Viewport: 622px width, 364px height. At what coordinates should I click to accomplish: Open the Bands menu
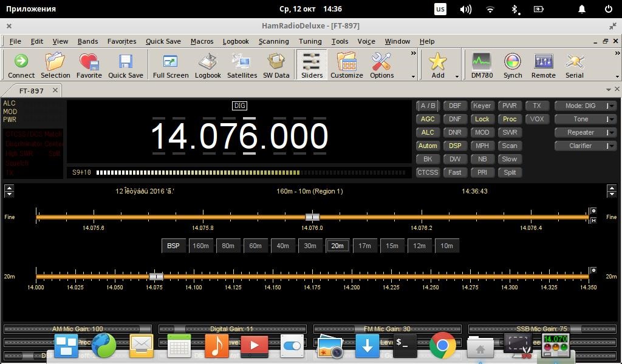[87, 41]
